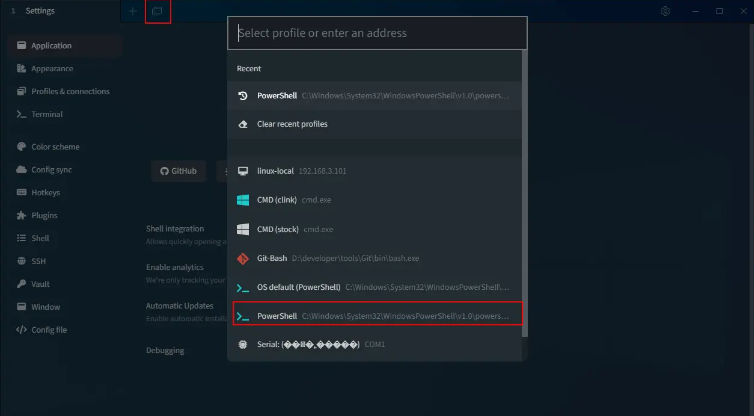Choose the linux-local 192.168.3.101 profile
The width and height of the screenshot is (754, 416).
pos(375,171)
